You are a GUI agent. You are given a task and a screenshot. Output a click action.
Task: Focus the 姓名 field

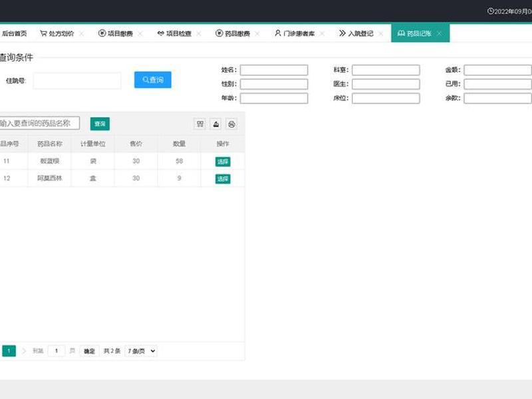pyautogui.click(x=274, y=70)
